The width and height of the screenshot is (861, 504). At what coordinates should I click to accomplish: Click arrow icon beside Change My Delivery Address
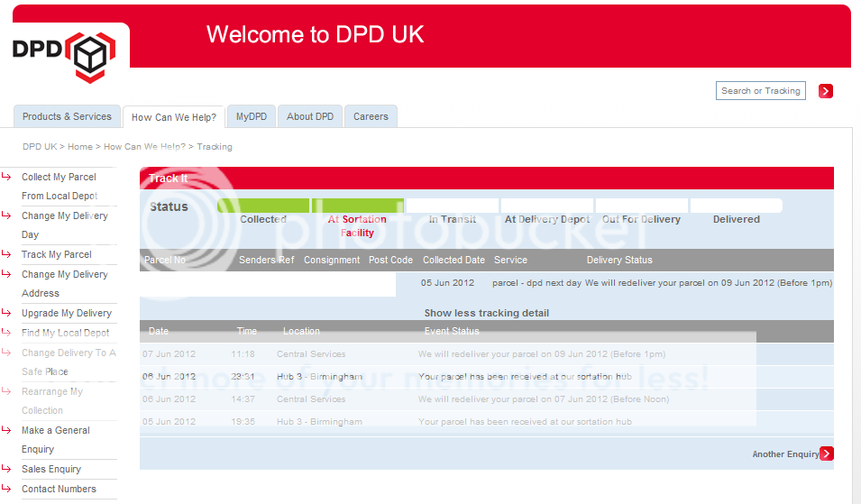[6, 273]
